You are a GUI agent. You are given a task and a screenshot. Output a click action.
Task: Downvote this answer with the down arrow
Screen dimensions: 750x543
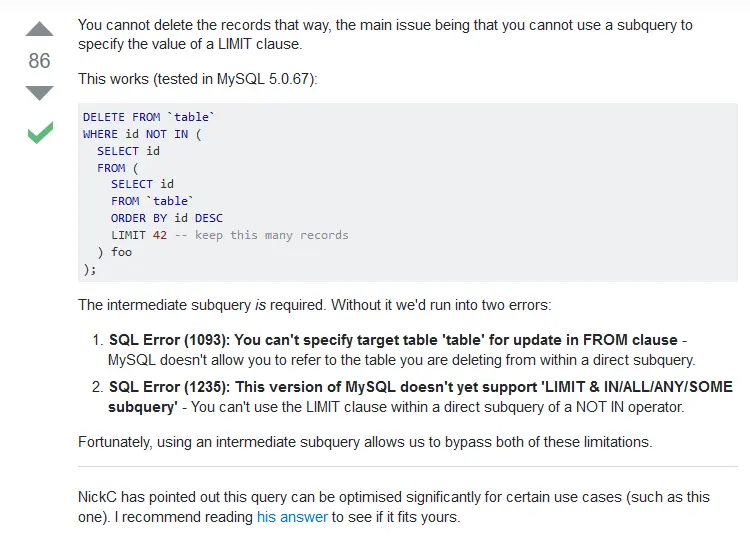click(39, 93)
